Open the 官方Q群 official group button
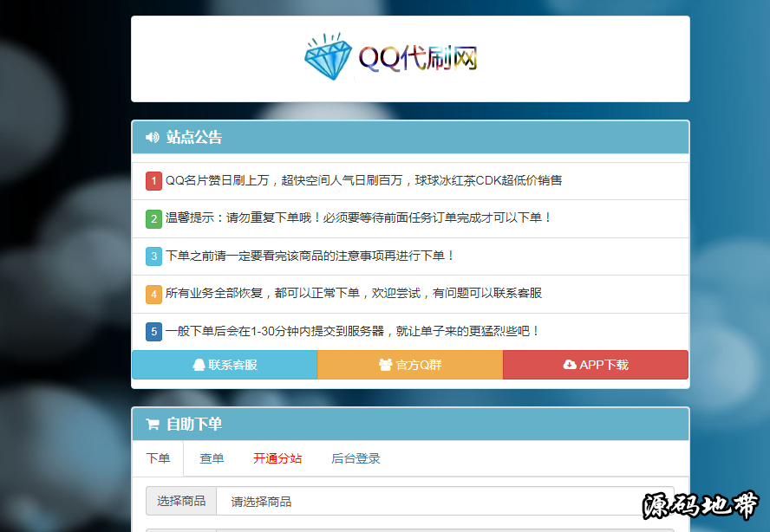The height and width of the screenshot is (532, 770). 410,365
